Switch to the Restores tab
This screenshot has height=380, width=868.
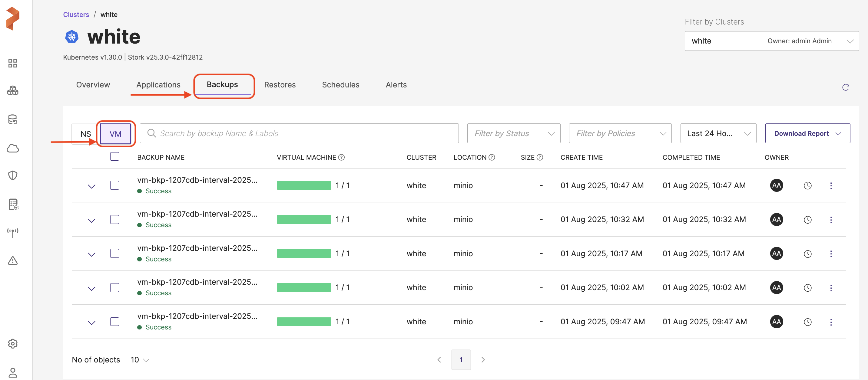(x=280, y=85)
